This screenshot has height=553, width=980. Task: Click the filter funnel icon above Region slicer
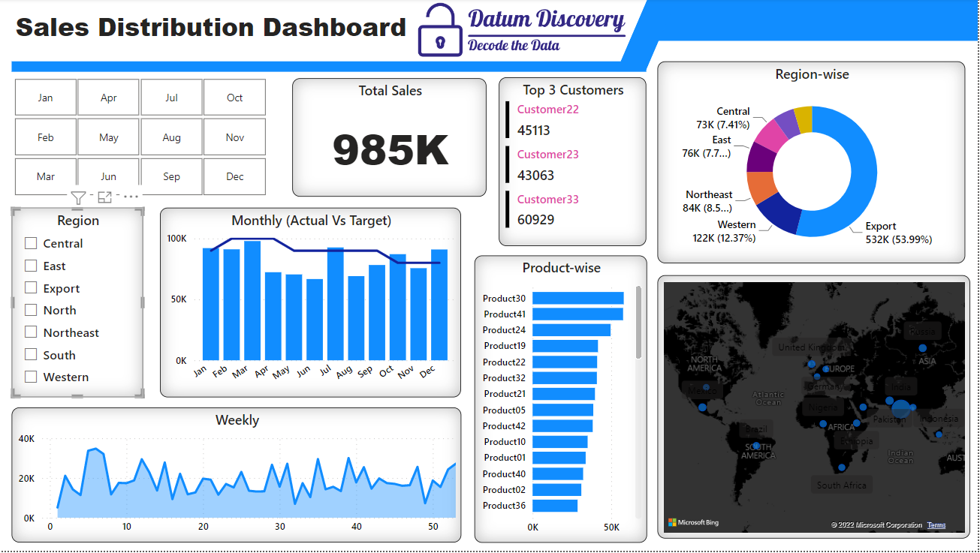point(78,197)
